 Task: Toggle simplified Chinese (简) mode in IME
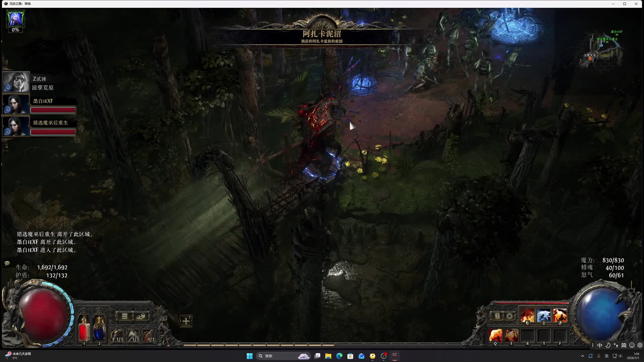624,345
